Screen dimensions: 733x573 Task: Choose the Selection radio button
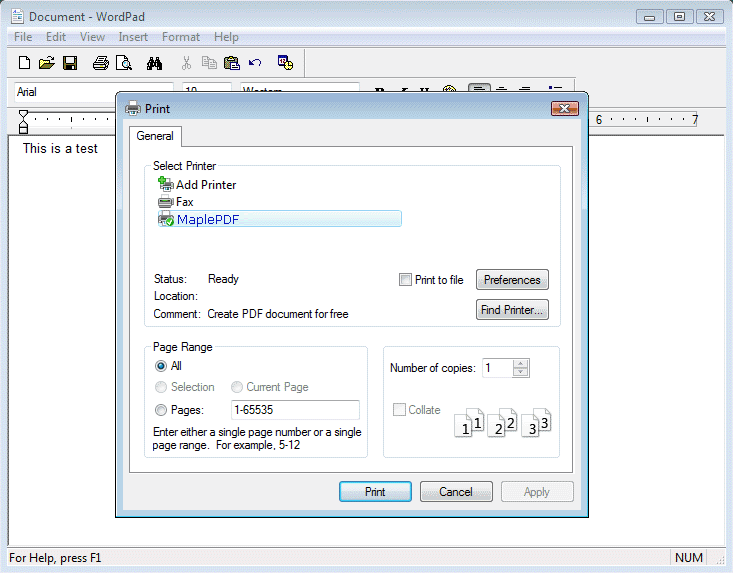pyautogui.click(x=161, y=387)
